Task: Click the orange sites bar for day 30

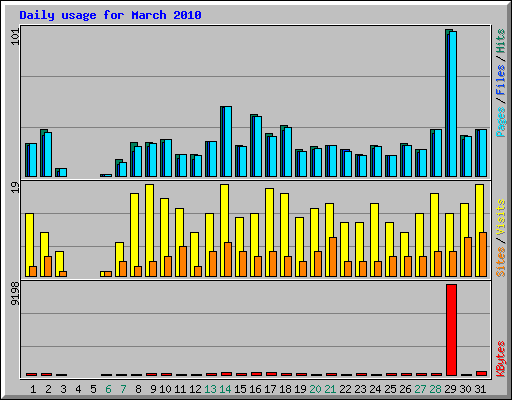Action: pyautogui.click(x=468, y=257)
